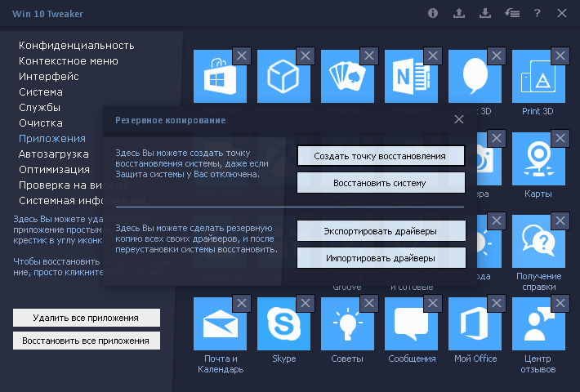This screenshot has height=392, width=580.
Task: Remove Почта и Календарь via X
Action: 242,303
